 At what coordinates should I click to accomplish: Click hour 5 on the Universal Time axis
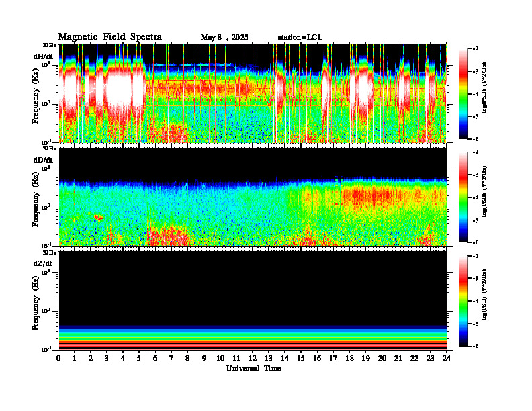pyautogui.click(x=139, y=358)
